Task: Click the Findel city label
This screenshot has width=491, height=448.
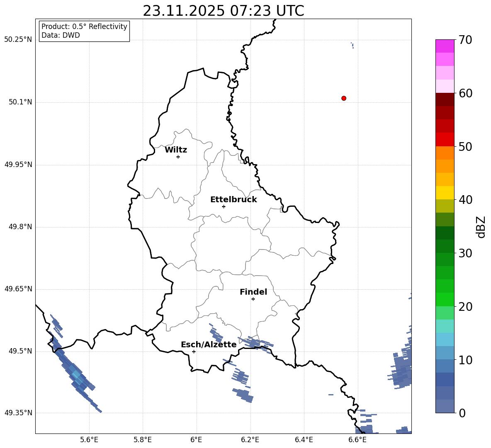Action: pos(253,292)
